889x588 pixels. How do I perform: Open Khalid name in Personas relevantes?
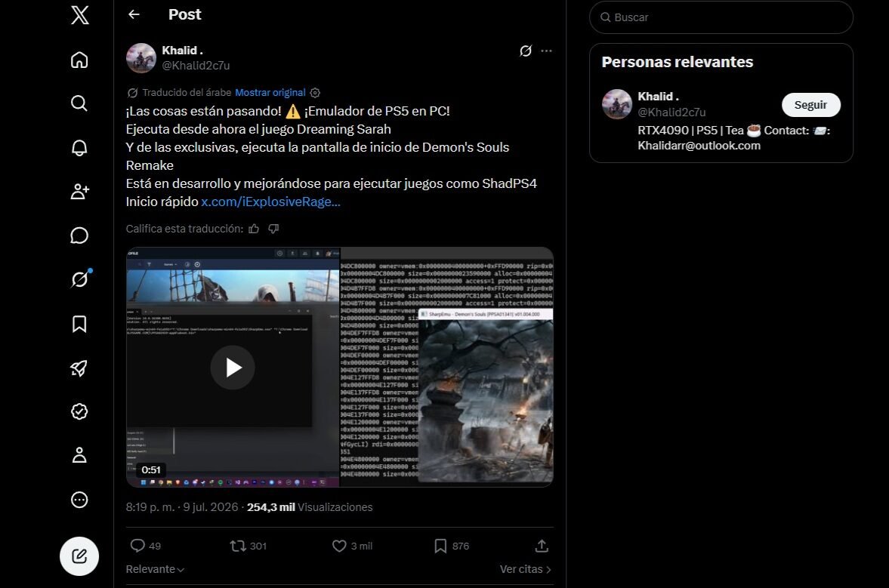[x=658, y=97]
